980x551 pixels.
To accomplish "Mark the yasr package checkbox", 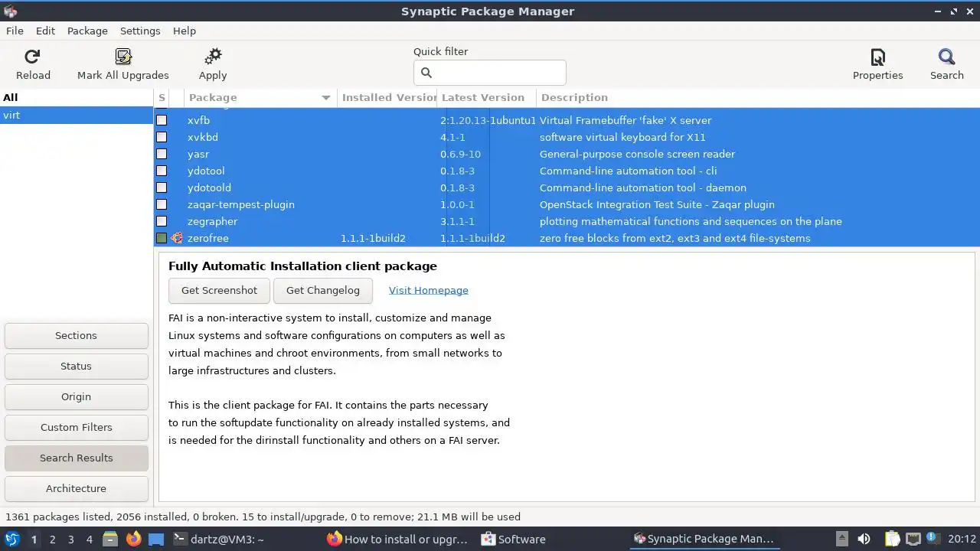I will tap(162, 154).
